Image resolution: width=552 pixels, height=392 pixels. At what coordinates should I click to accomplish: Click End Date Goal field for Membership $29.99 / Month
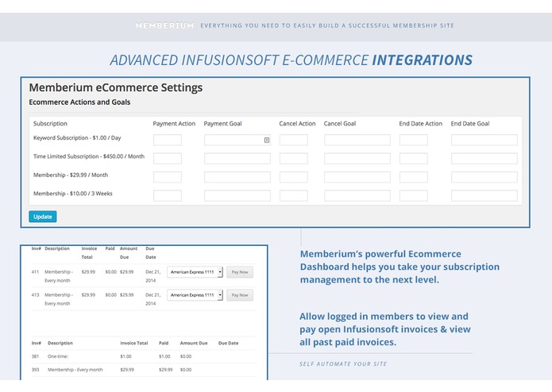pyautogui.click(x=484, y=177)
